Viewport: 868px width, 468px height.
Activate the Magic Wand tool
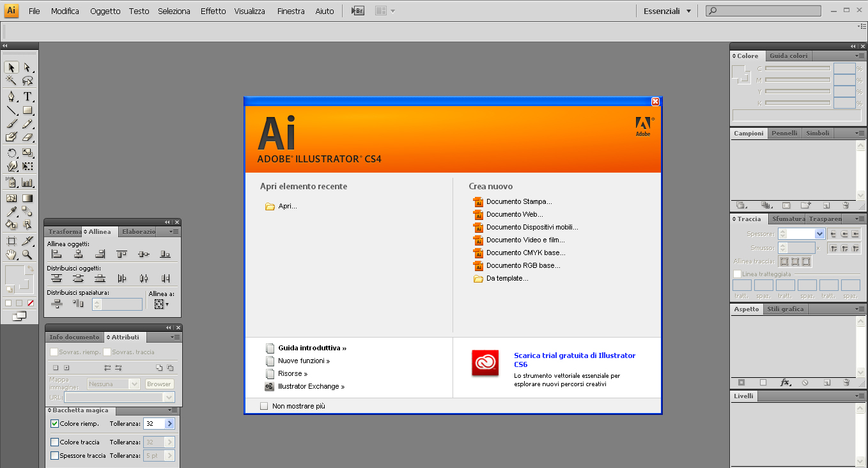tap(11, 81)
